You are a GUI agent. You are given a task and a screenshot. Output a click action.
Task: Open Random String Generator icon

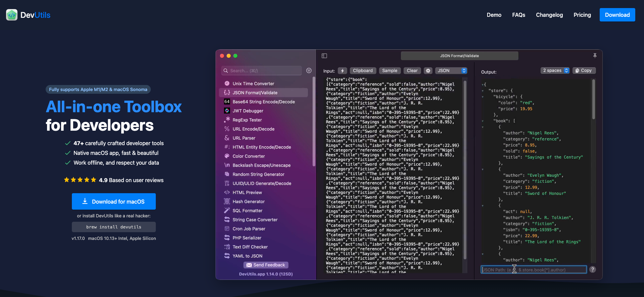227,174
